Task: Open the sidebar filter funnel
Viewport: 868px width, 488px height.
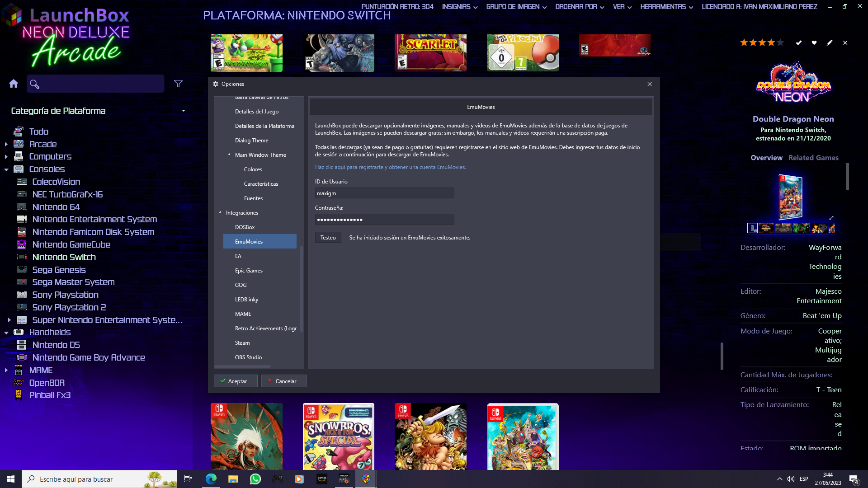Action: pyautogui.click(x=179, y=84)
